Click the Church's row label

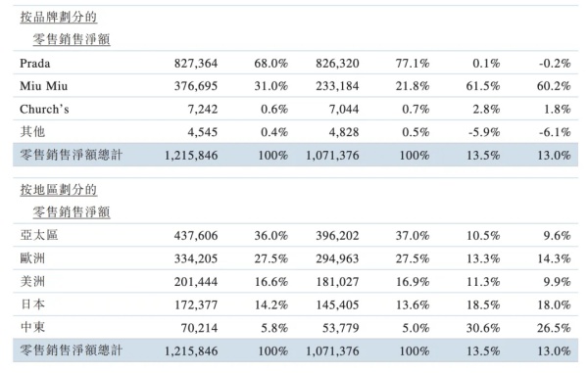coord(44,109)
